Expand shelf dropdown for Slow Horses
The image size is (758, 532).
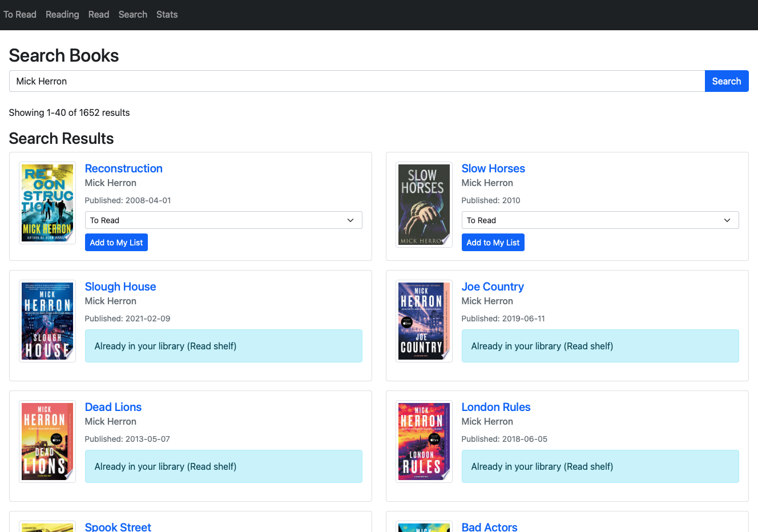point(600,220)
